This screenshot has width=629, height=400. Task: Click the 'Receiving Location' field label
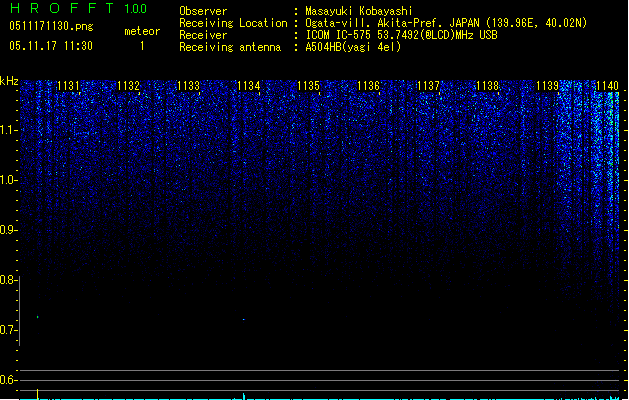pyautogui.click(x=233, y=23)
